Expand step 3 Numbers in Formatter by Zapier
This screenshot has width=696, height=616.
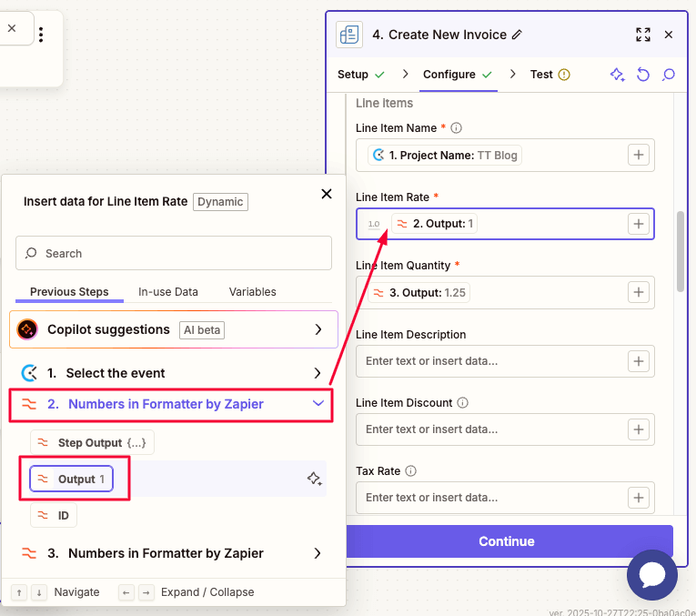[172, 553]
